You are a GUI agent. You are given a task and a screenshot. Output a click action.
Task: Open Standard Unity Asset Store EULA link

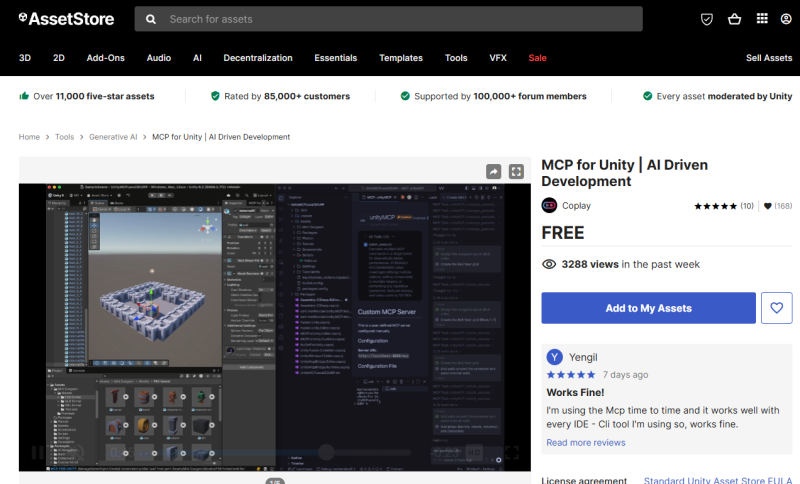click(x=718, y=480)
